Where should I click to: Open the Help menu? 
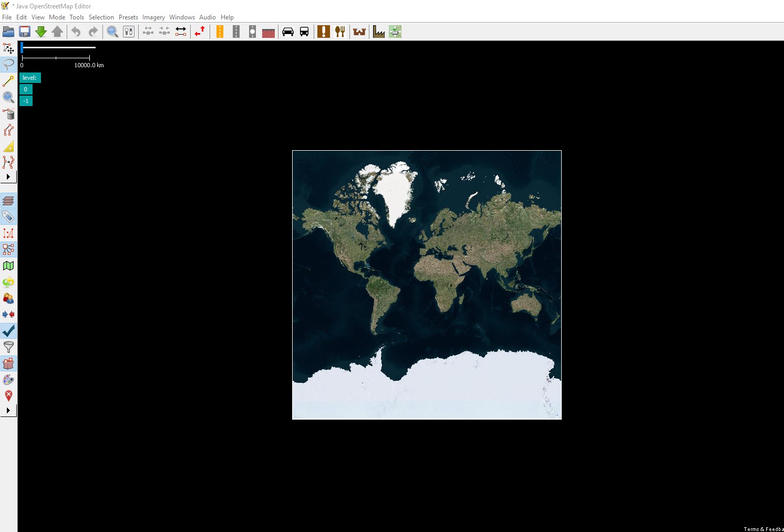(x=227, y=17)
